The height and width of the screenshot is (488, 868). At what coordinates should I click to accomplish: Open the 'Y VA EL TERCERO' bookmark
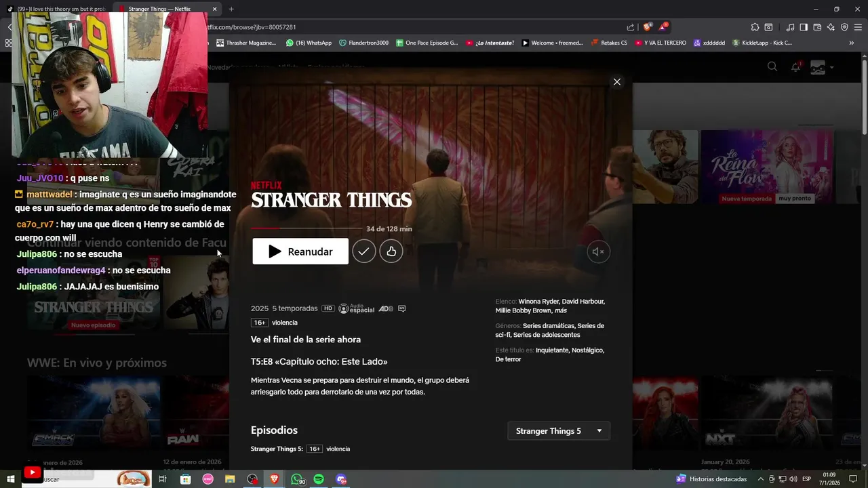point(660,43)
